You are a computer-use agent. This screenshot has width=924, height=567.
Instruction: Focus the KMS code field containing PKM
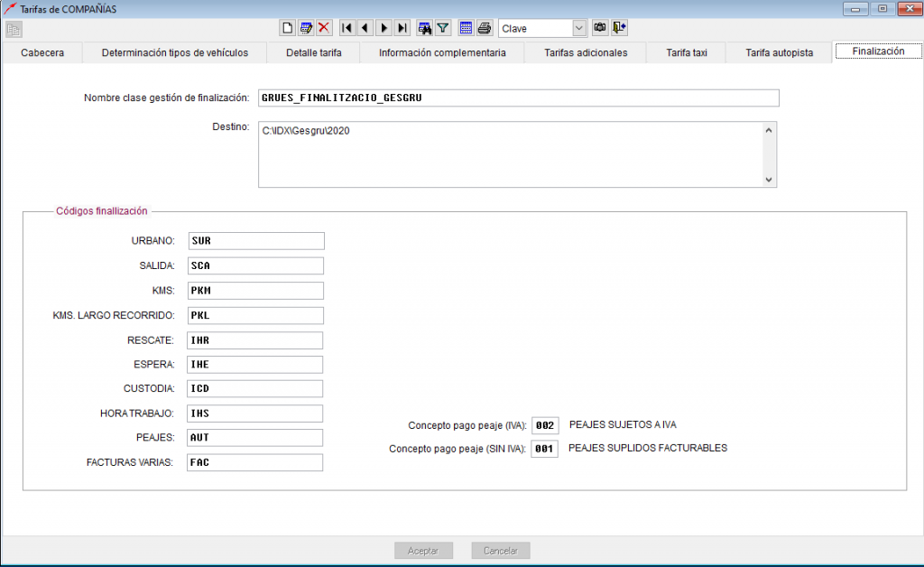pos(255,291)
